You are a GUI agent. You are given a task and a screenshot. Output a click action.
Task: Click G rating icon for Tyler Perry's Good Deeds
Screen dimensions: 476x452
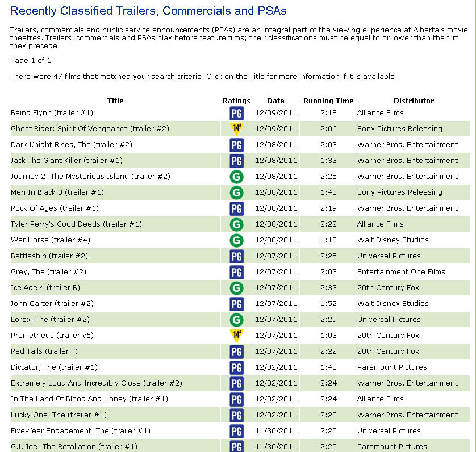[x=236, y=225]
